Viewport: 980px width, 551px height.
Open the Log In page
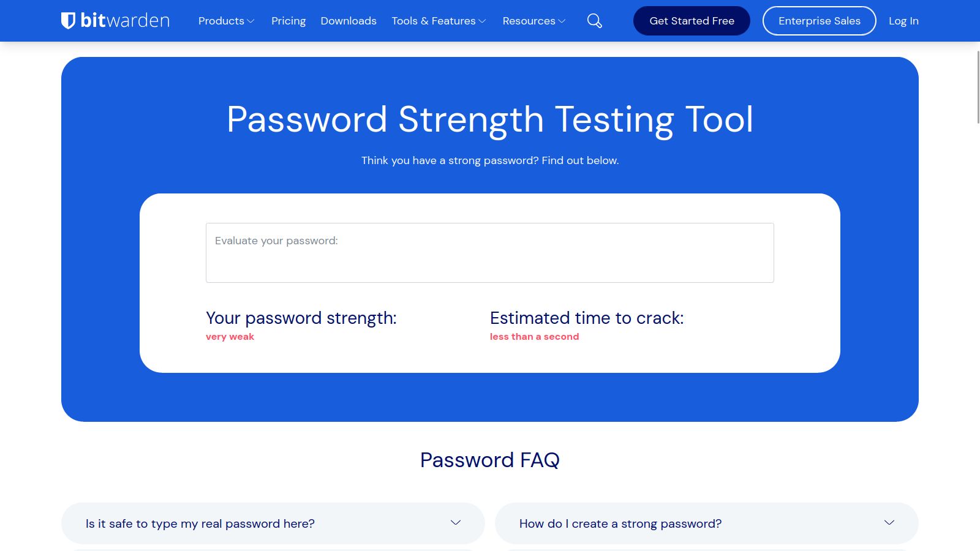pyautogui.click(x=903, y=20)
